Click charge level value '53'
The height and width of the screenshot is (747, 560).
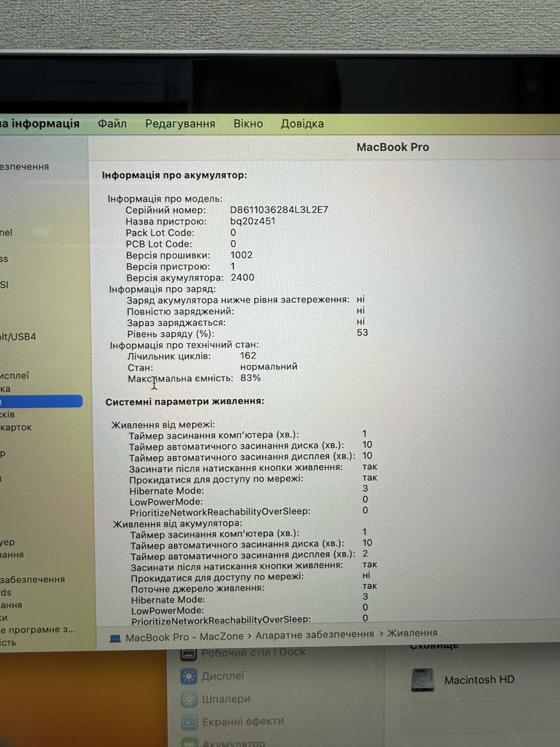[x=363, y=333]
